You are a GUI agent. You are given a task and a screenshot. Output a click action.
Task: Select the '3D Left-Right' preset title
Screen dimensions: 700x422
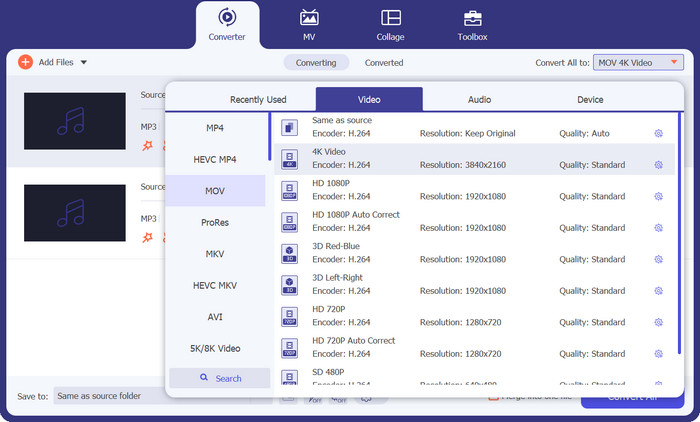pyautogui.click(x=337, y=278)
